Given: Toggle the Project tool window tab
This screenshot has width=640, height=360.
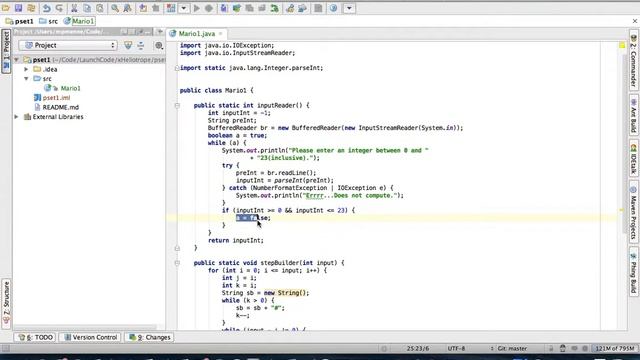Looking at the screenshot, I should coord(6,51).
